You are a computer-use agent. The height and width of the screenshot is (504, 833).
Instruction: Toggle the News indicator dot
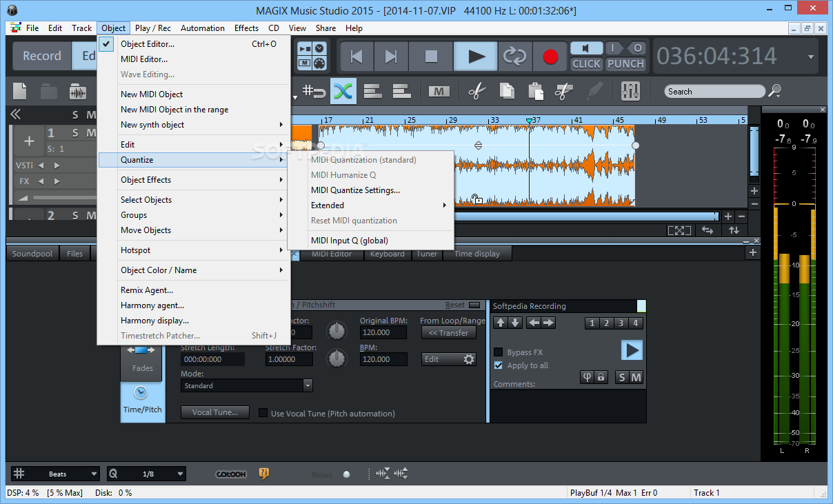point(346,474)
